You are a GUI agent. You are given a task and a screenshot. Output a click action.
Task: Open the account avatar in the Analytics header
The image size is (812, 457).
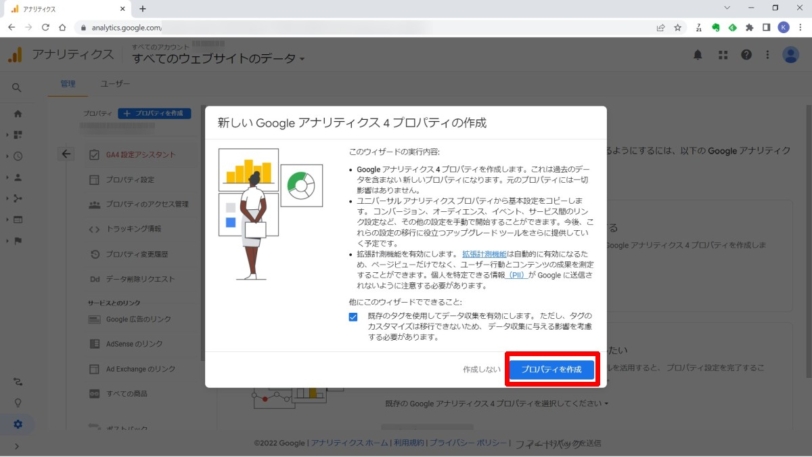790,54
